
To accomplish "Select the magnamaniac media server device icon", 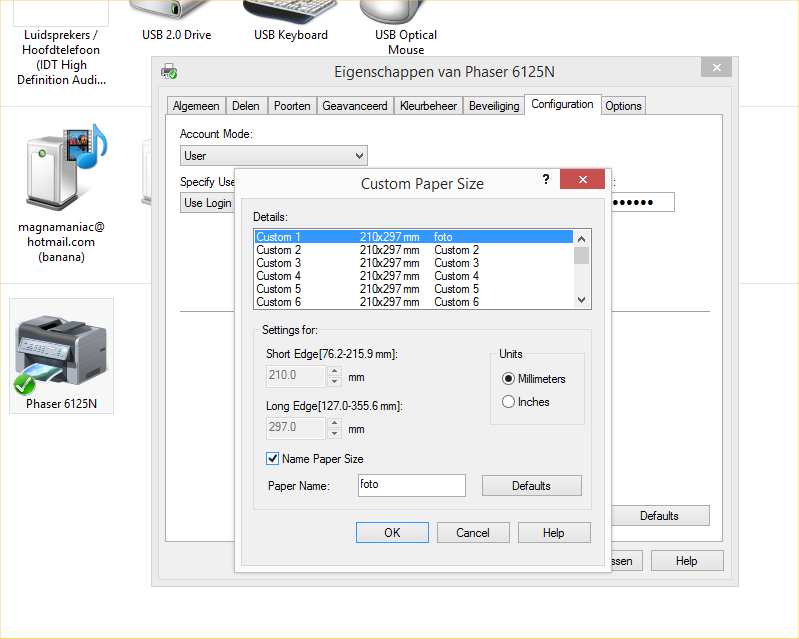I will click(x=61, y=193).
